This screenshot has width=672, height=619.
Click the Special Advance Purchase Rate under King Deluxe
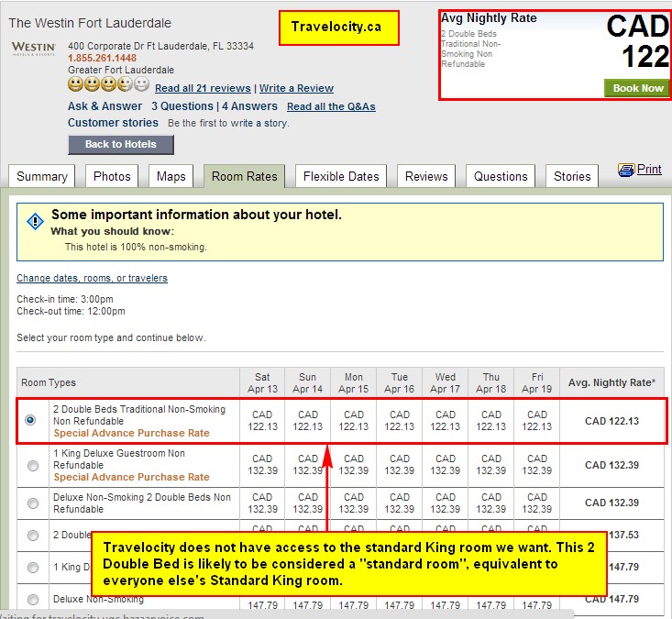point(132,477)
